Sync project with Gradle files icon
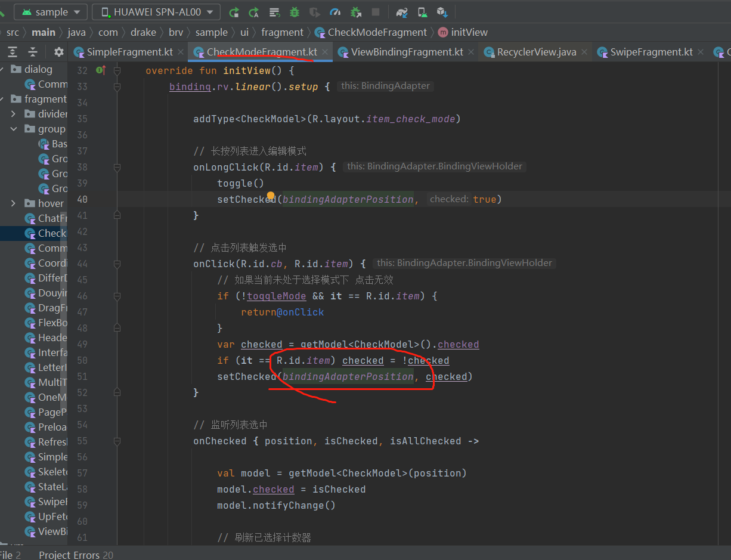Screen dimensions: 731x560 (x=402, y=12)
